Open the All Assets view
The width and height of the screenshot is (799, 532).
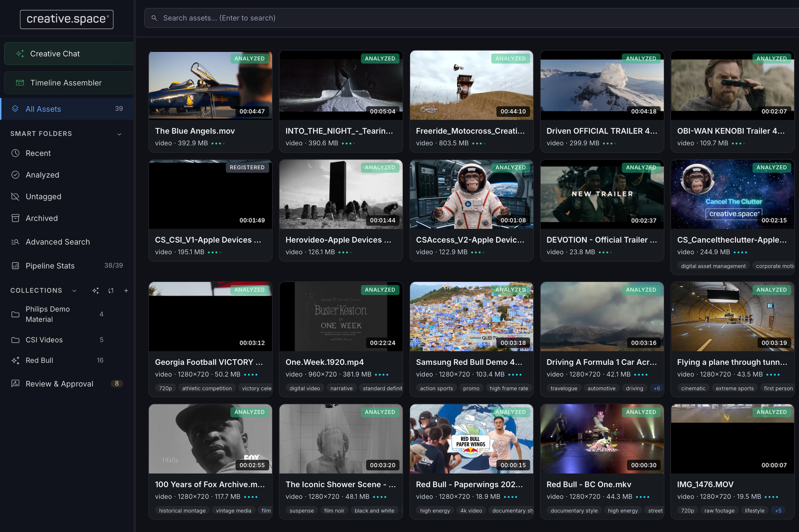(x=43, y=109)
